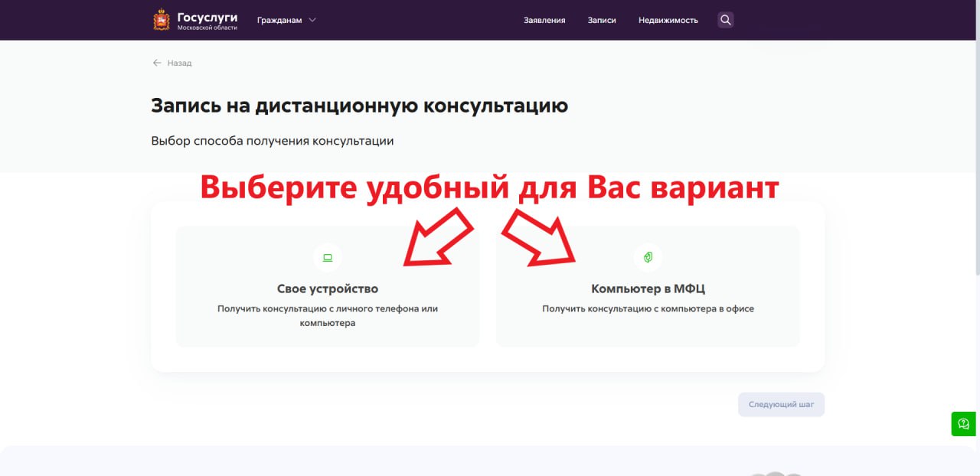Open the Госуслуги home page via the logo text
Image resolution: width=980 pixels, height=476 pixels.
(207, 18)
